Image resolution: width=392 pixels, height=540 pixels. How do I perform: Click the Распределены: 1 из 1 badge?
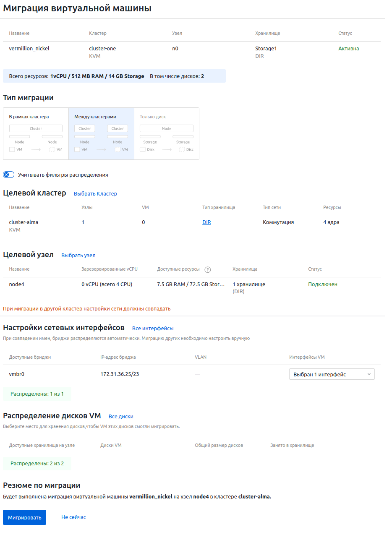[37, 394]
